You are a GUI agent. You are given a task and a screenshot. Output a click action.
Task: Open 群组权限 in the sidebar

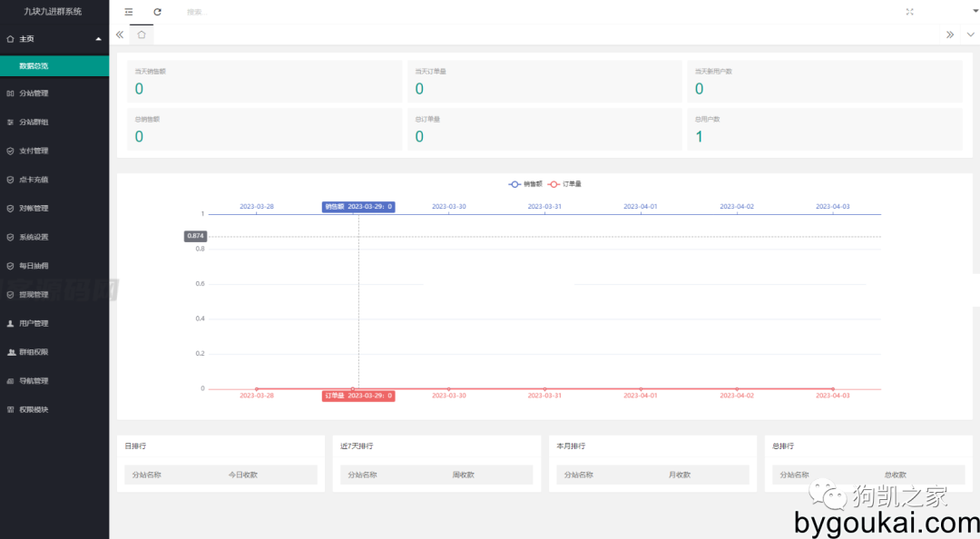pyautogui.click(x=34, y=352)
